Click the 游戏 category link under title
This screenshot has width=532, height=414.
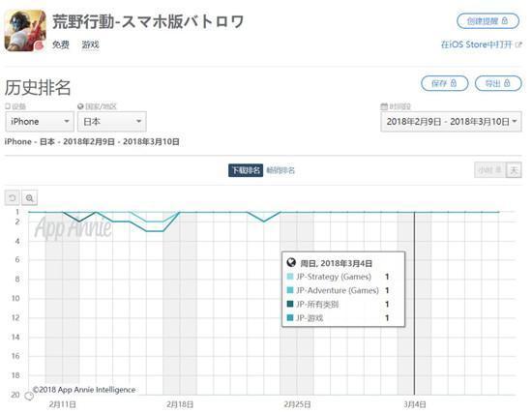pyautogui.click(x=91, y=44)
